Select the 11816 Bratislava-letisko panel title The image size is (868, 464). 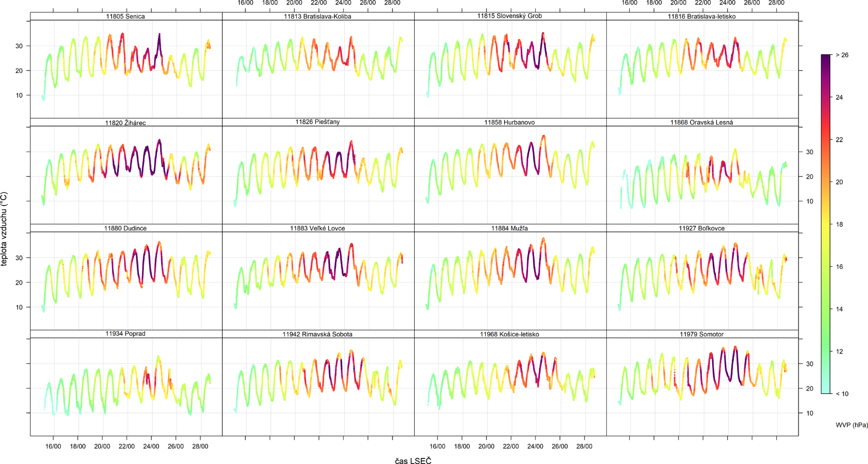click(702, 16)
